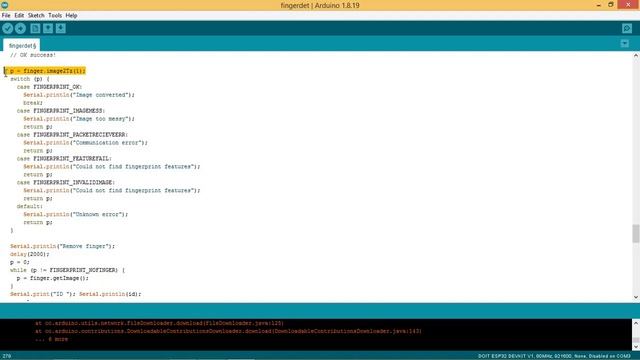This screenshot has height=360, width=640.
Task: Click case FINGERPRINT_FEATUREFAIL line
Action: tap(64, 158)
